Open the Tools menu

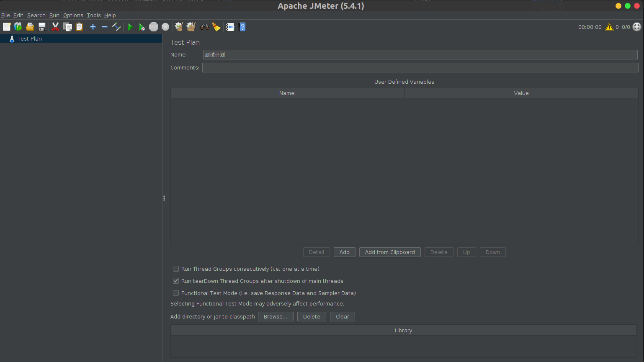point(94,15)
